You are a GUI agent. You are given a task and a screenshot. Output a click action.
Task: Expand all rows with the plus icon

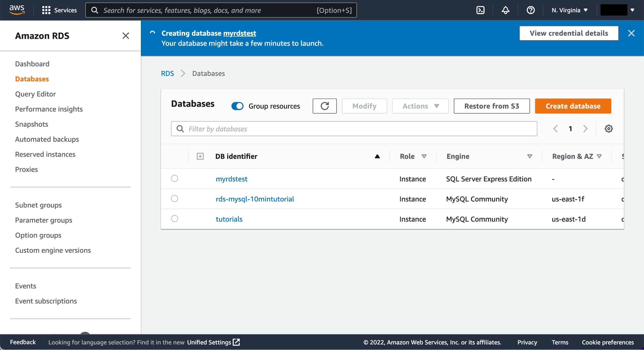(x=200, y=156)
